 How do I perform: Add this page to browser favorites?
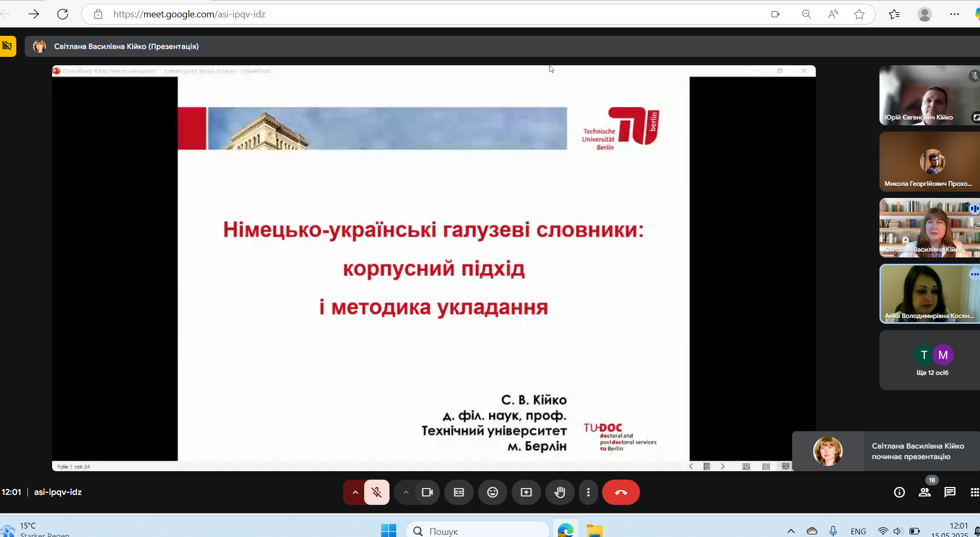pyautogui.click(x=859, y=14)
